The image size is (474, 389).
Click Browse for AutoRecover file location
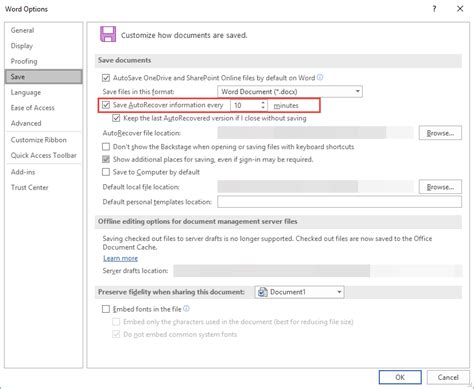440,133
